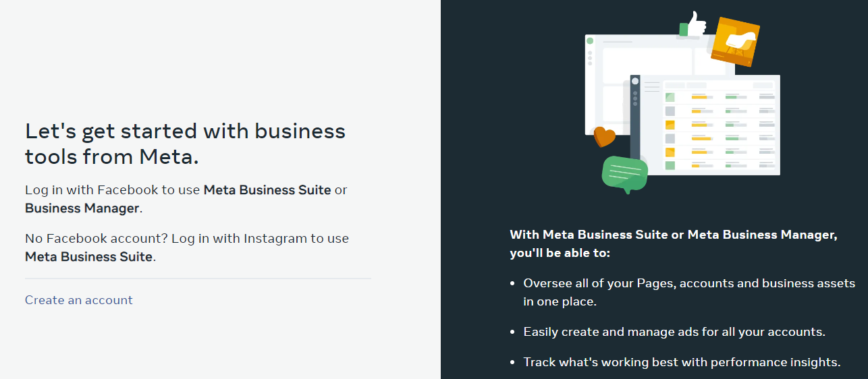Click the "No Facebook account?" sentence
The height and width of the screenshot is (379, 868).
tap(187, 247)
